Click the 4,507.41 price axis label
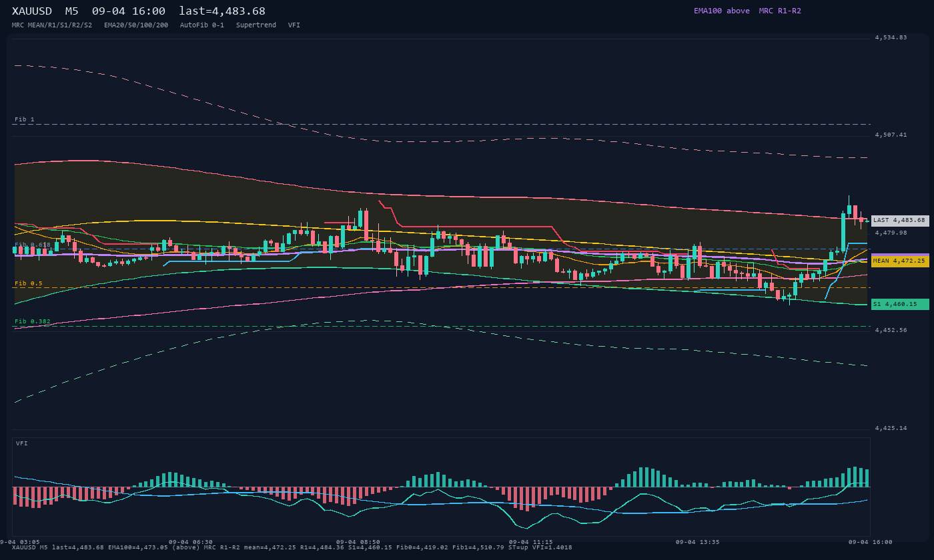 coord(891,135)
